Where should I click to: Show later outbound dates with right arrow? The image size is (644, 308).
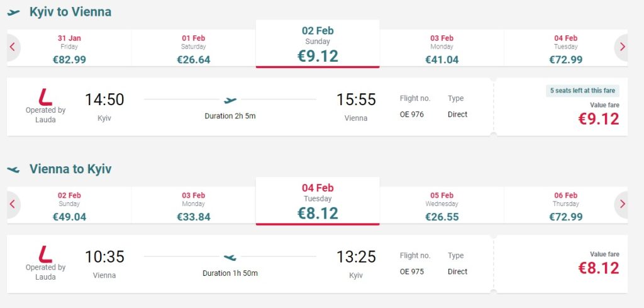coord(622,47)
